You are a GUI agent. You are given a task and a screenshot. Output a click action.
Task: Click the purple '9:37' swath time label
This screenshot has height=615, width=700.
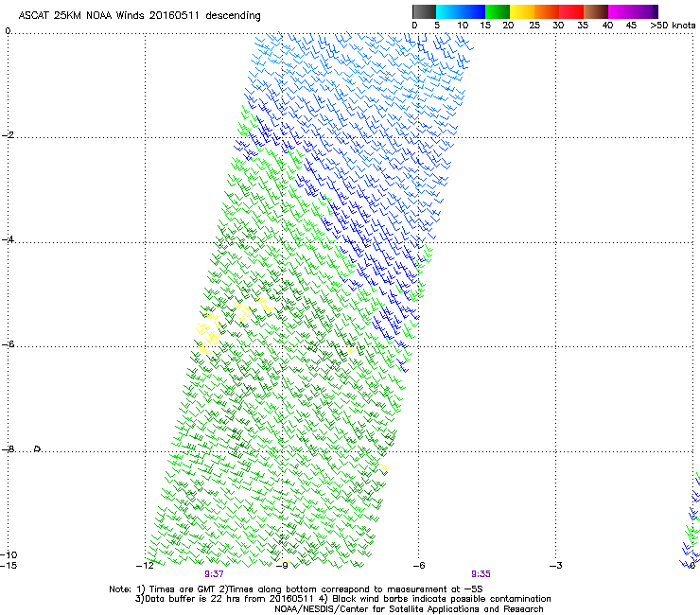(215, 574)
